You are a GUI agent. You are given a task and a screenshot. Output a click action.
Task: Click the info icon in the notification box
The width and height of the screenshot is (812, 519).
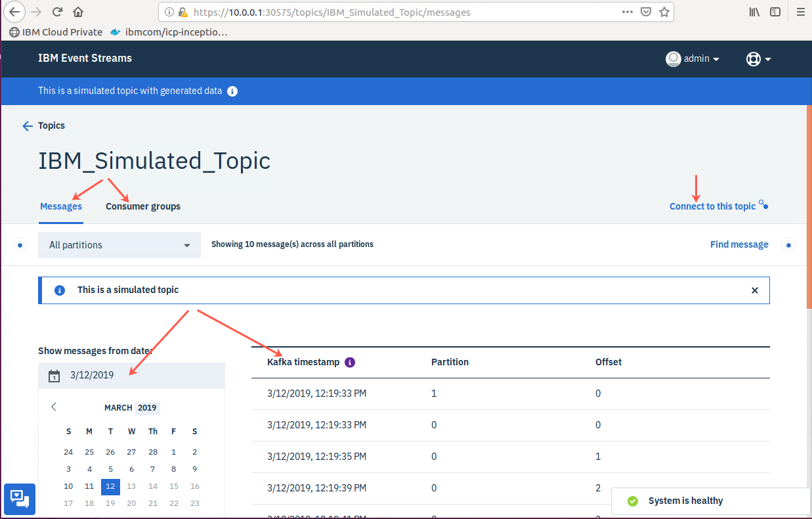point(60,290)
